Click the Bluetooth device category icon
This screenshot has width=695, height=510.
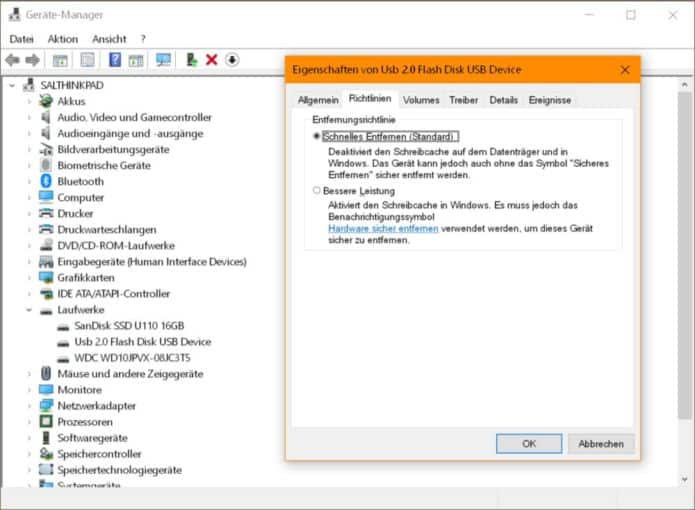46,181
